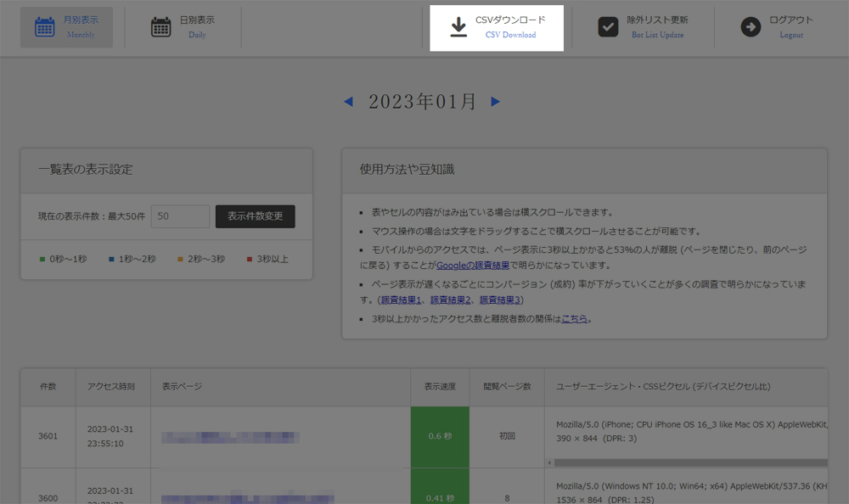Click the Bot List Update checkmark icon
Viewport: 849px width, 504px height.
point(608,27)
